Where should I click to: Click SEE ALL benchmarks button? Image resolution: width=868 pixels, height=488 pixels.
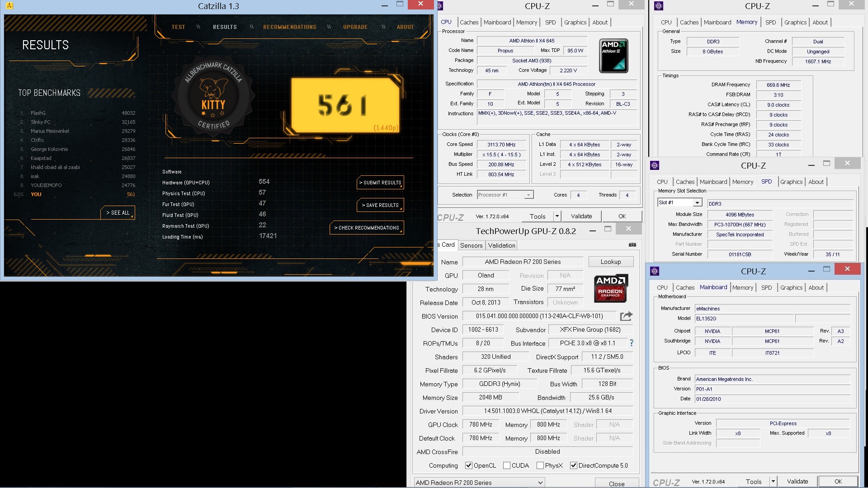coord(118,213)
